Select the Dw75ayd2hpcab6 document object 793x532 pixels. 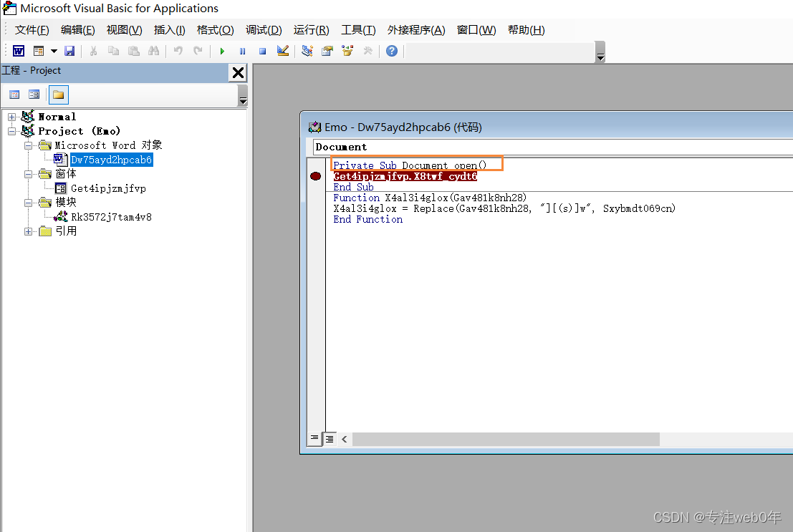(111, 160)
